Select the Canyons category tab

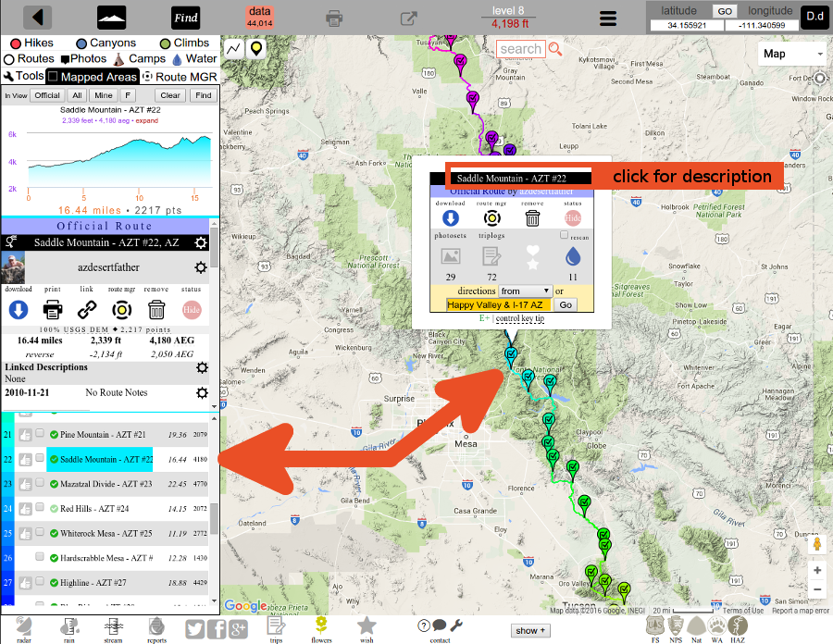[106, 43]
